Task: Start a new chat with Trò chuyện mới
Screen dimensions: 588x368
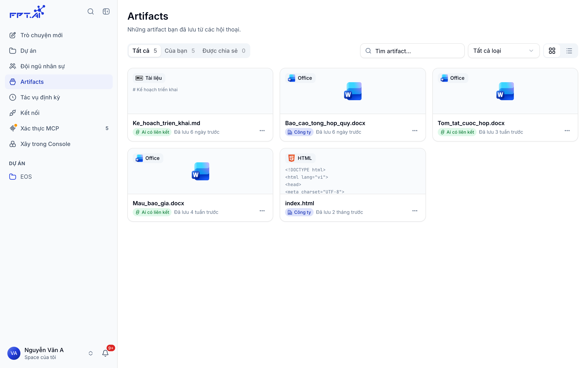Action: click(59, 35)
